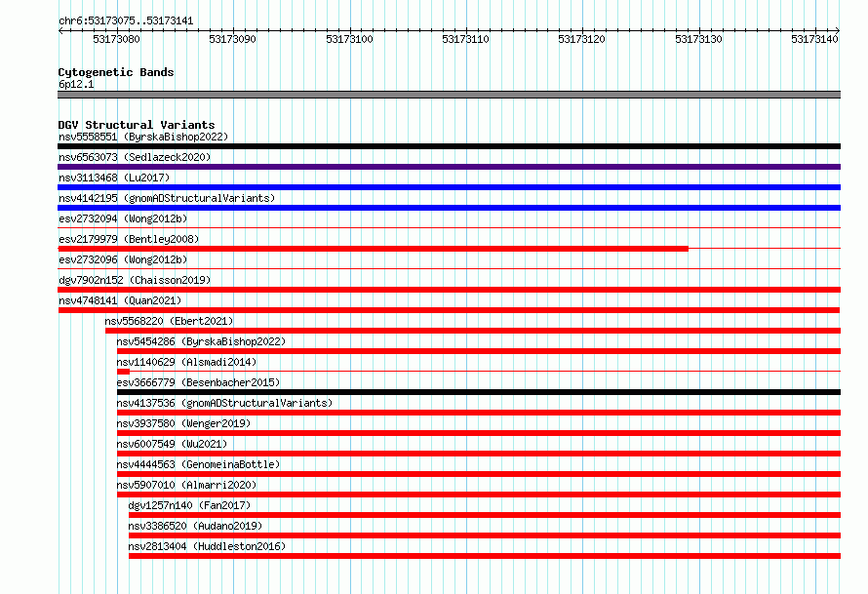Open the nsv1140629 (Alsmadi2014) label
Screen dimensions: 868x594
(186, 362)
